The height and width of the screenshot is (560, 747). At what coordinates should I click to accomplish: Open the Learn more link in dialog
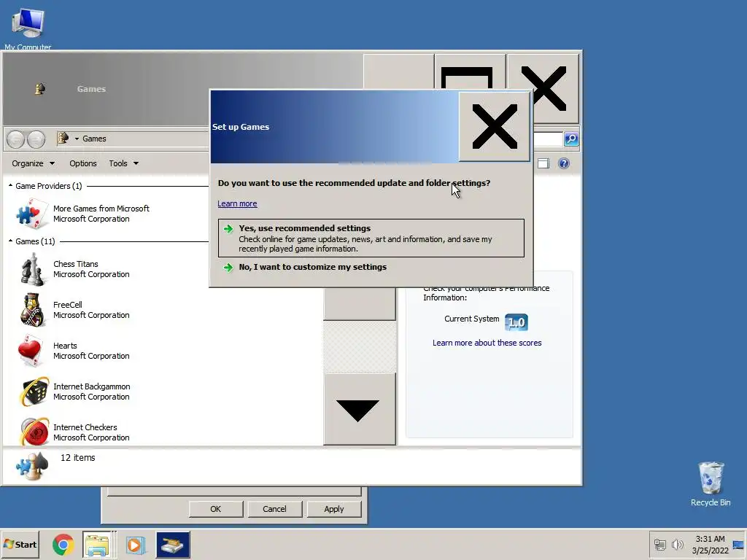[x=237, y=204]
